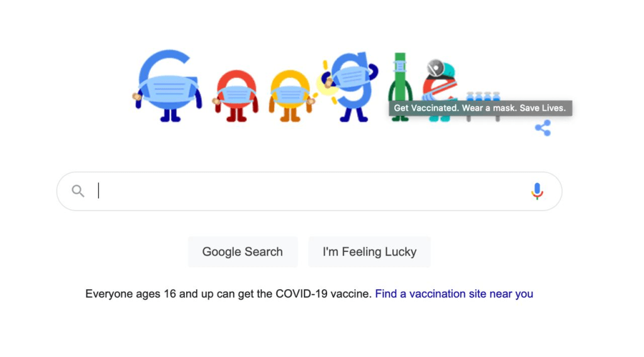Start voice search with the microphone icon

point(536,191)
